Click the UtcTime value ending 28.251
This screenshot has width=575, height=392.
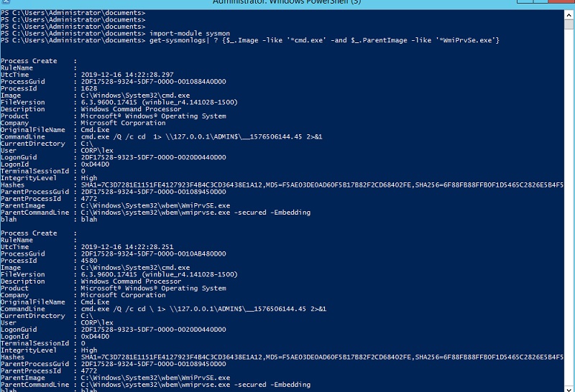[x=127, y=247]
